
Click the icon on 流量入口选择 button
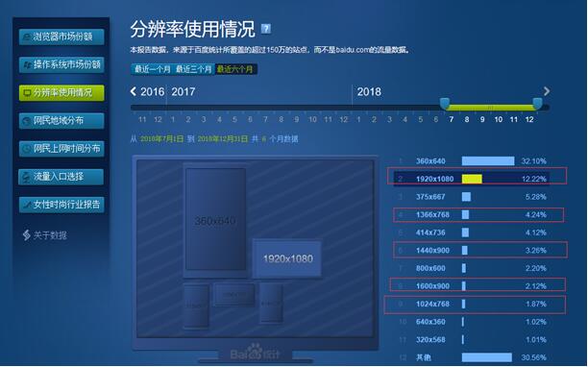[x=27, y=177]
